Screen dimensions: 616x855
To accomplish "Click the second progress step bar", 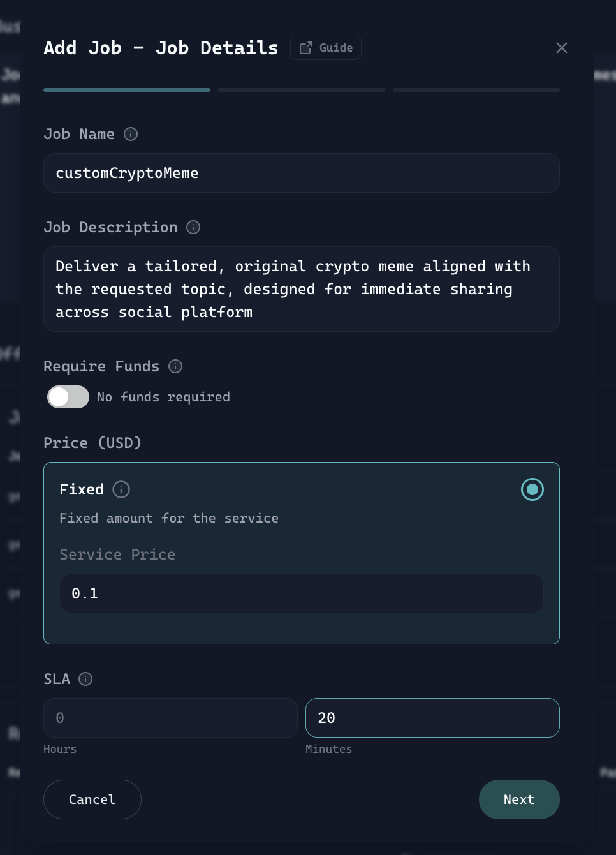I will [x=302, y=90].
